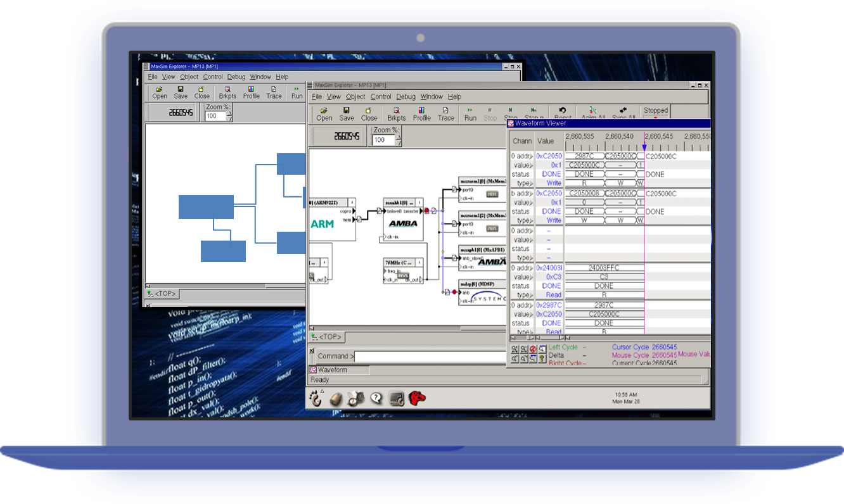
Task: Click Zoom % input field in back window
Action: 215,116
